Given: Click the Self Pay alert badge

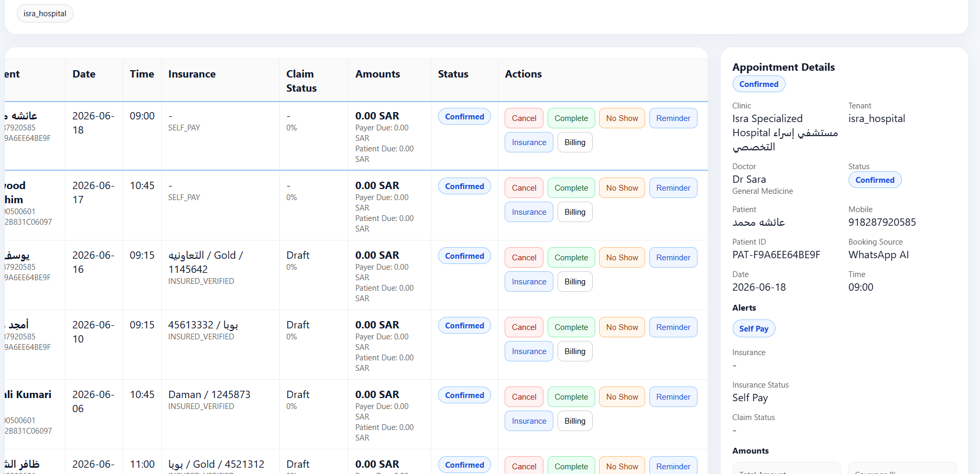Looking at the screenshot, I should click(x=754, y=329).
